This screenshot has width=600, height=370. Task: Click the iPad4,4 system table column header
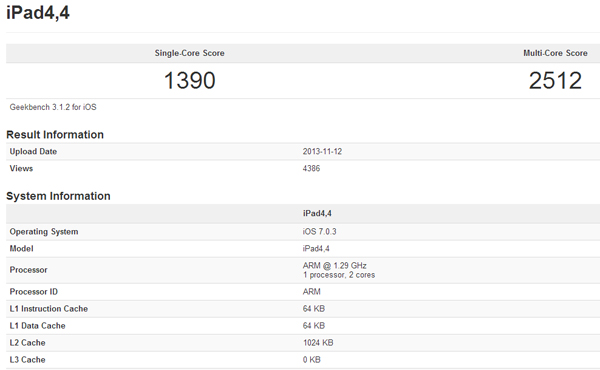pos(317,214)
